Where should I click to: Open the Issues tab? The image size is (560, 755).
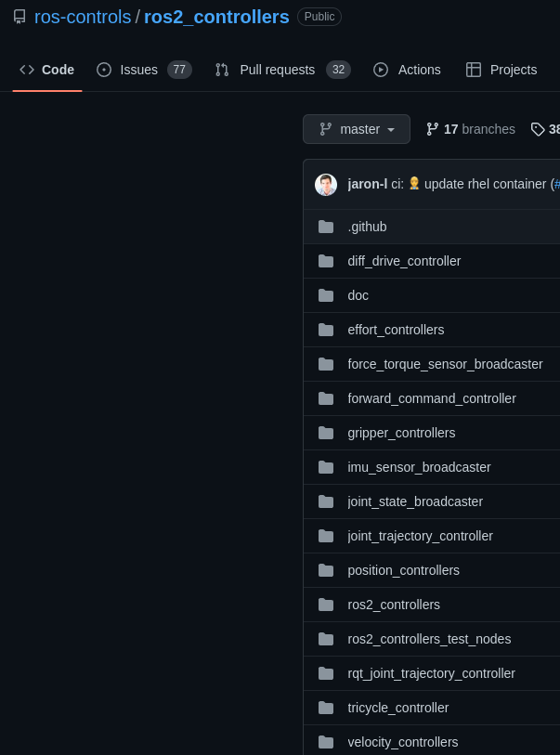click(x=144, y=70)
